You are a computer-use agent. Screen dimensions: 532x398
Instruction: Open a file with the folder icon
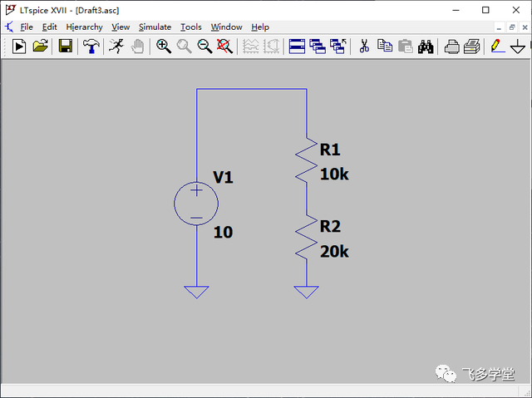tap(41, 46)
